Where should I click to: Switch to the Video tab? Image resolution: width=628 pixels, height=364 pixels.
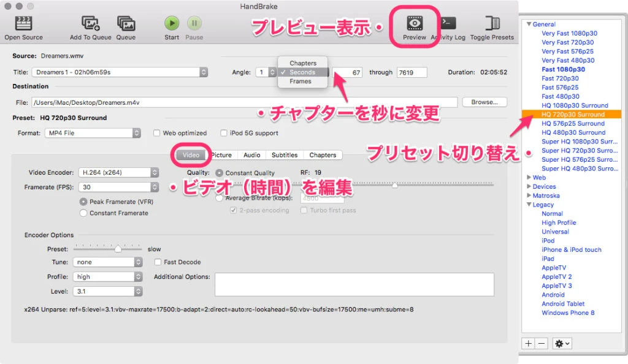(x=191, y=155)
